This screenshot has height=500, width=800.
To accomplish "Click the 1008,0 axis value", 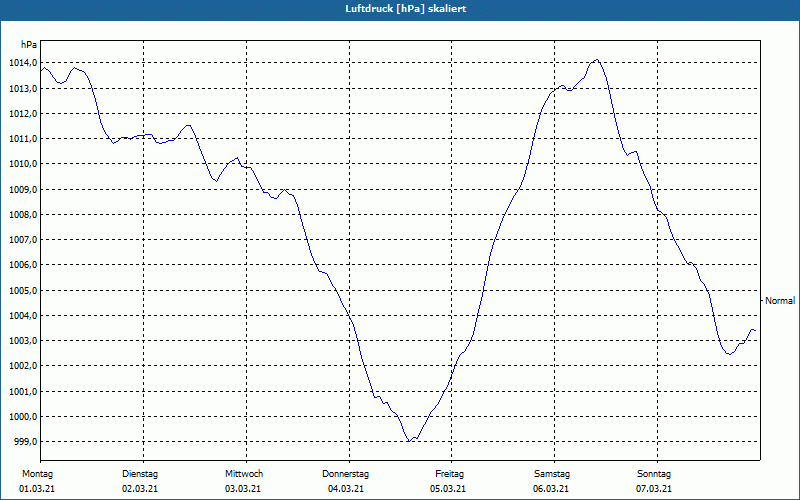I will 23,214.
